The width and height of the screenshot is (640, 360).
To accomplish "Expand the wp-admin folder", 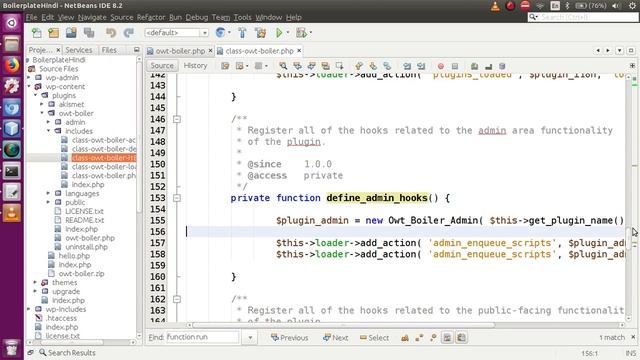I will coord(29,78).
